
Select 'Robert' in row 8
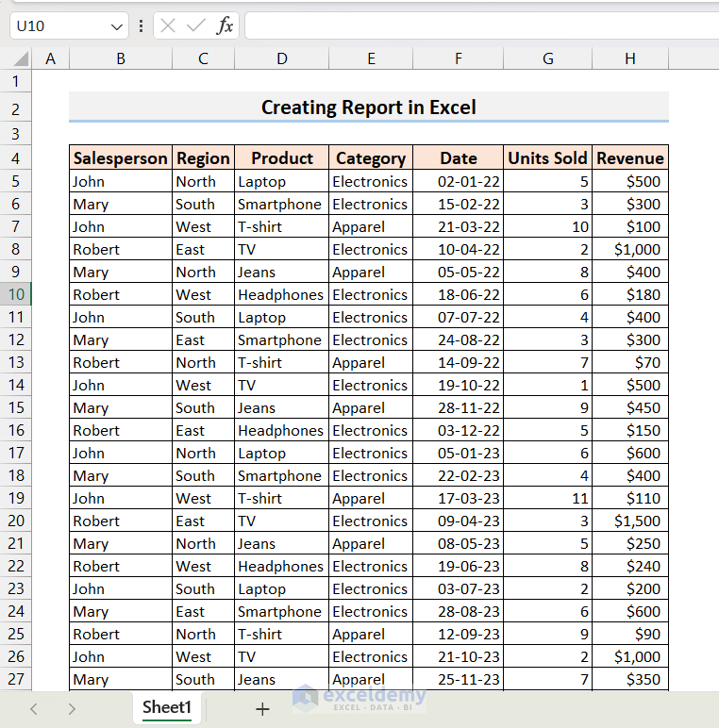coord(121,249)
